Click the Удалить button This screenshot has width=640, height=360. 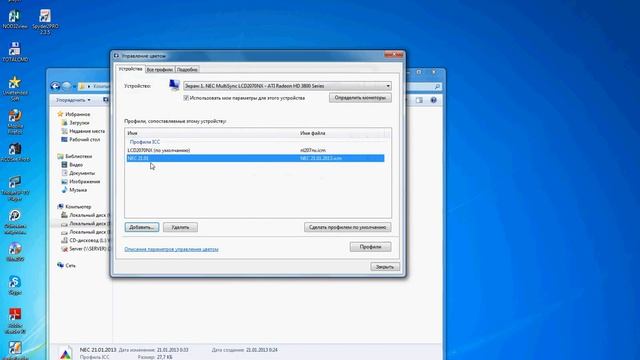tap(180, 227)
